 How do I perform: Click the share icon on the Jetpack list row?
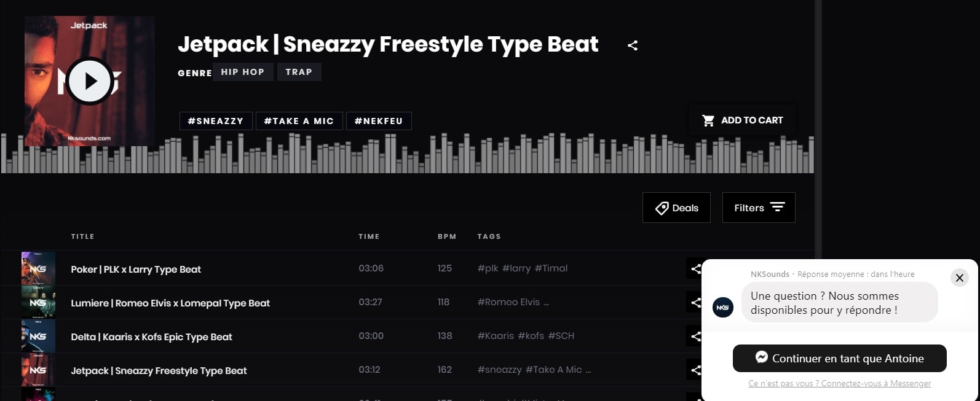(x=695, y=370)
